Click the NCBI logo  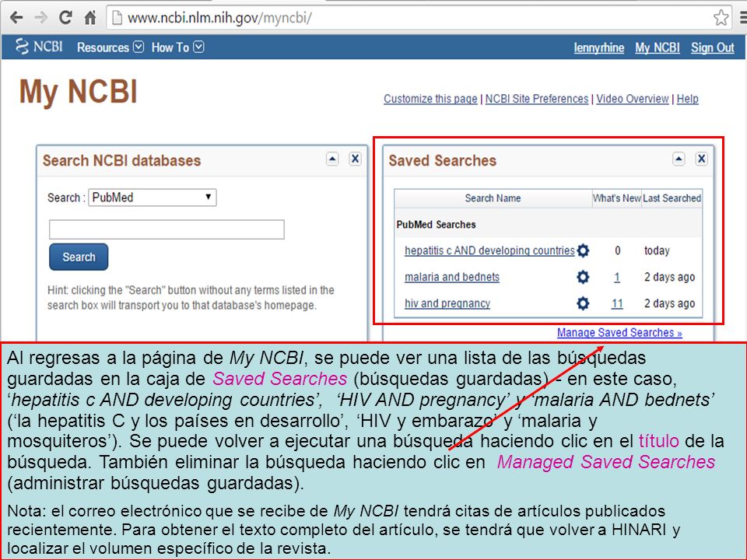(x=39, y=47)
